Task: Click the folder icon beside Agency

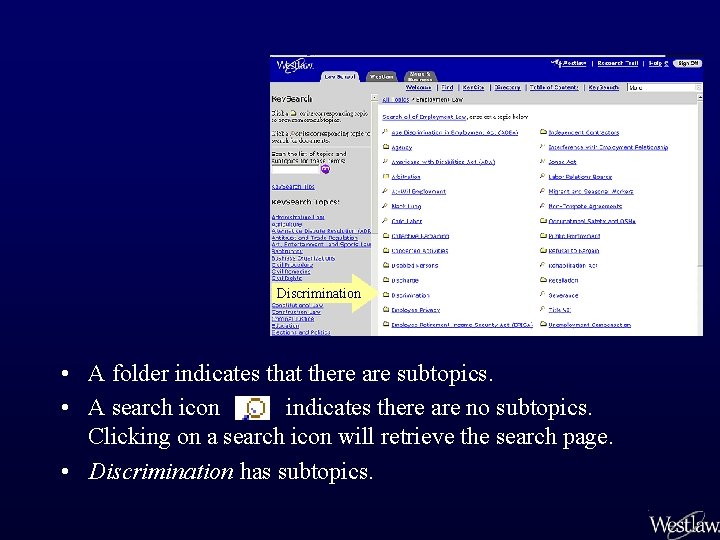Action: click(386, 147)
